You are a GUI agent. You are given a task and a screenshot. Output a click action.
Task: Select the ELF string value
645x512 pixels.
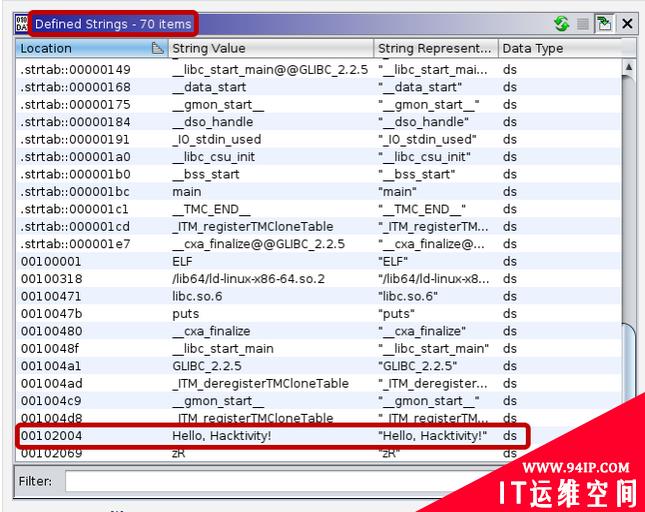click(x=182, y=262)
